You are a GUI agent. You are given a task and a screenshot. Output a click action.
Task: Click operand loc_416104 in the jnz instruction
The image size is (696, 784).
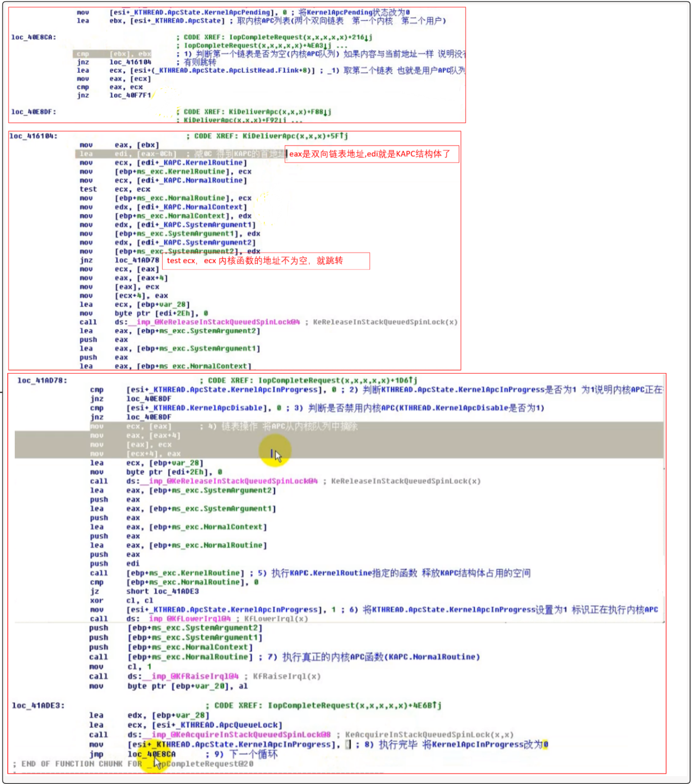point(130,62)
